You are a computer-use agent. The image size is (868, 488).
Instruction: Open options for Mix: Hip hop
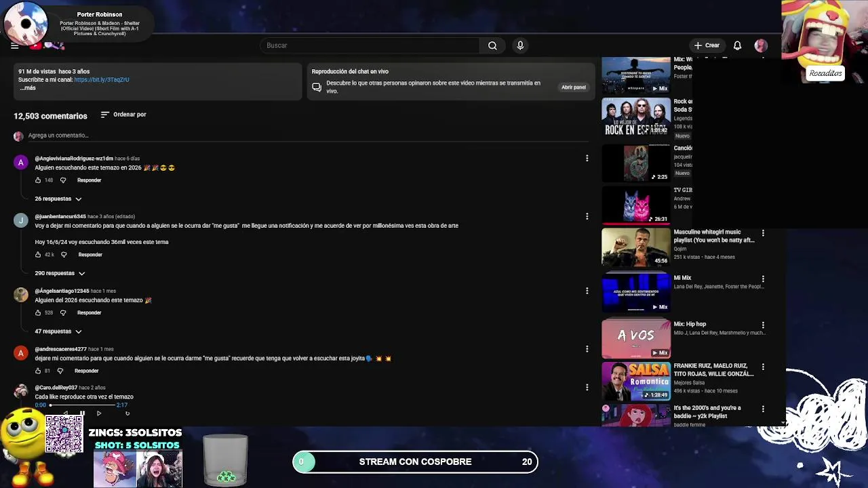(x=763, y=325)
